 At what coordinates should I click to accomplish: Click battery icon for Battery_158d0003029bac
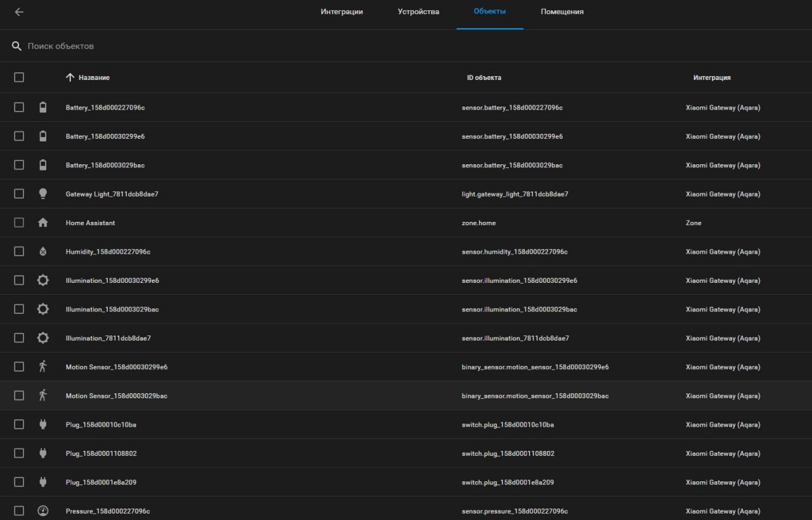coord(43,165)
